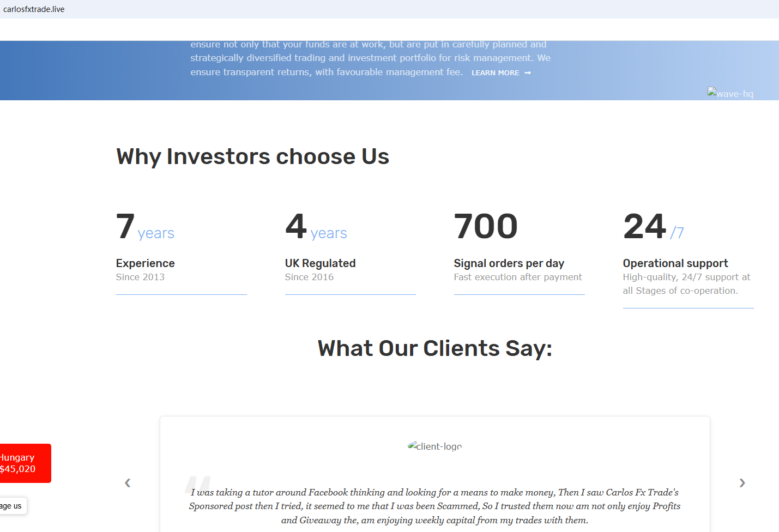Screen dimensions: 779x532
Task: Click the 'Why Investors choose Us' heading
Action: click(x=252, y=157)
